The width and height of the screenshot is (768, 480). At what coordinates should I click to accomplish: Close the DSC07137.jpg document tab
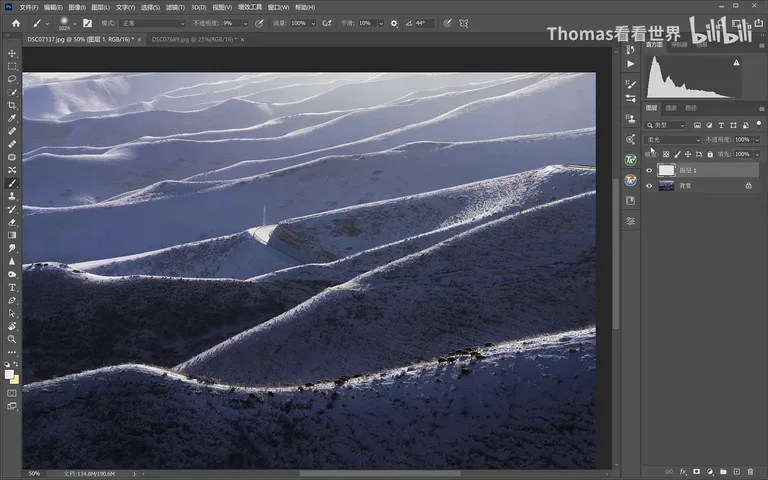click(x=140, y=39)
